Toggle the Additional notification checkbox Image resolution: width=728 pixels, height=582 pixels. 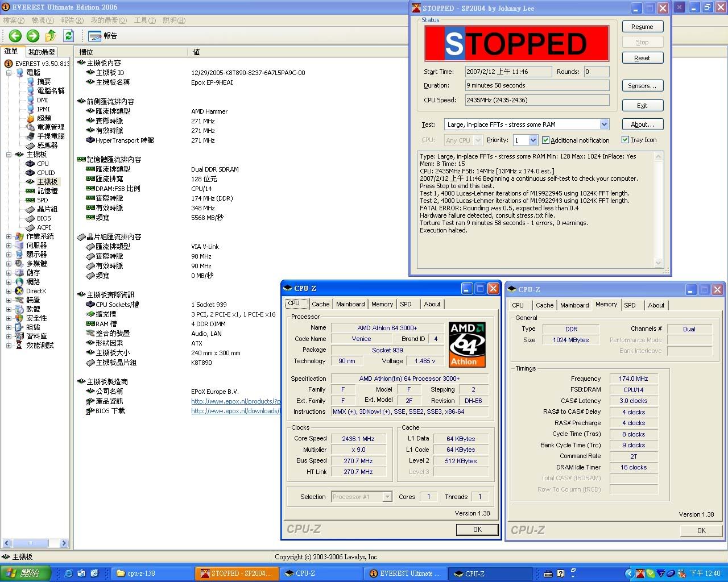tap(546, 140)
